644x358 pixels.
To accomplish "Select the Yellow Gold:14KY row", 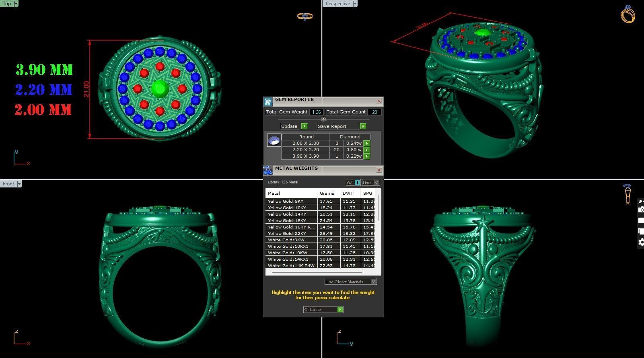I will (x=320, y=214).
